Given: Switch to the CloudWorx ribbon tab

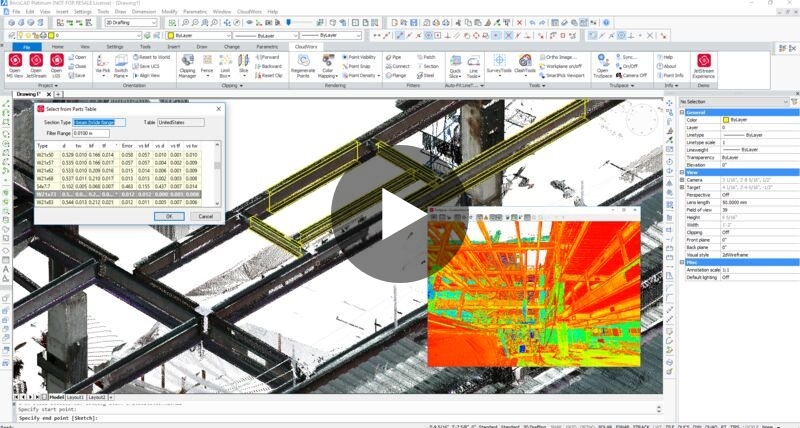Looking at the screenshot, I should [x=304, y=46].
